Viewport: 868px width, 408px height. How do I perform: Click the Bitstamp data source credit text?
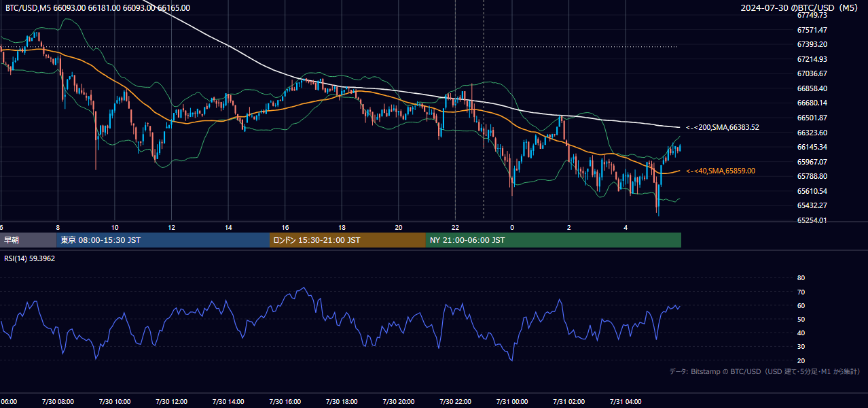(765, 372)
